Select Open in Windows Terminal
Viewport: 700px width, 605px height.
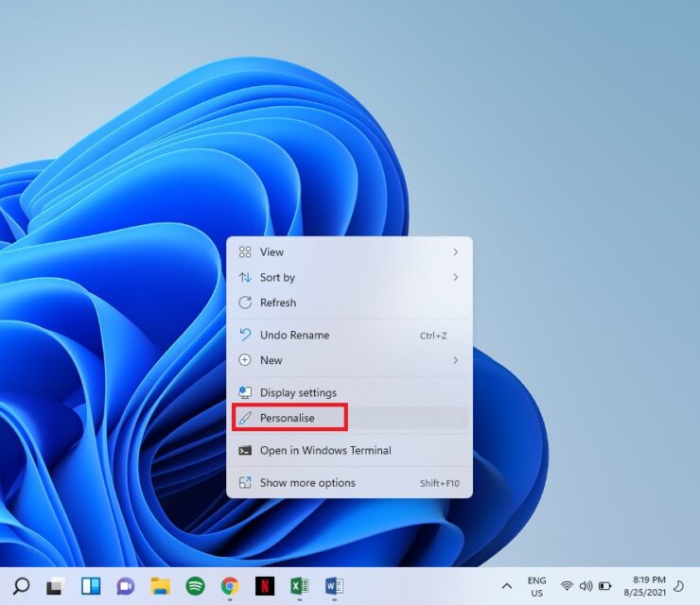pyautogui.click(x=325, y=451)
